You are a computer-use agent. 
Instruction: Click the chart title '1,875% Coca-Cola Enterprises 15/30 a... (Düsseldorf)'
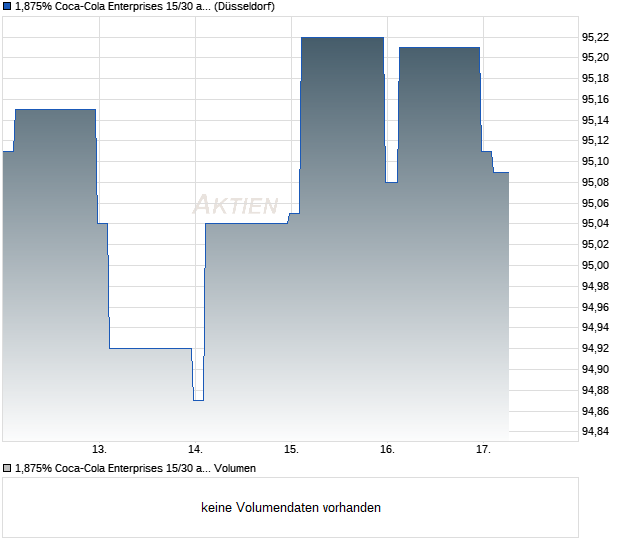tap(145, 6)
